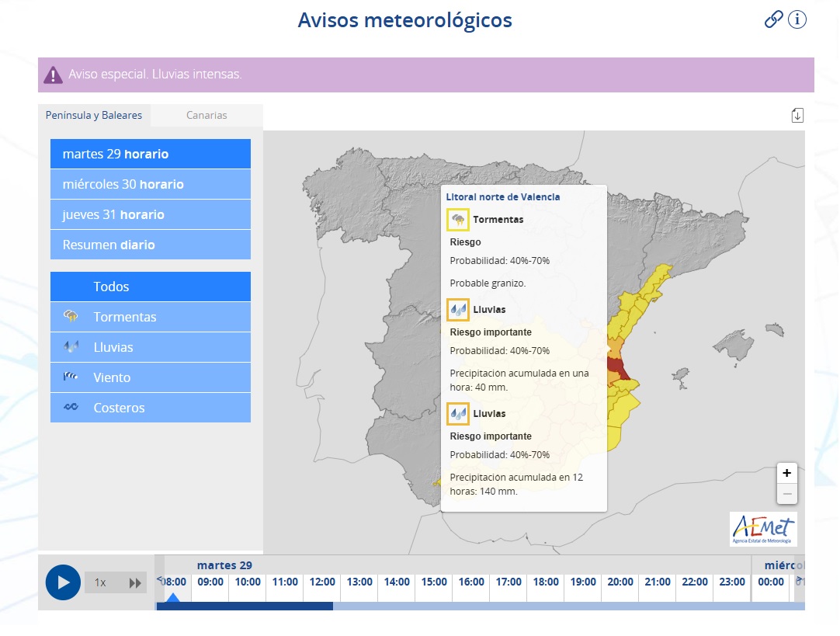840x636 pixels.
Task: Click the permalink chain icon in the header
Action: pyautogui.click(x=772, y=20)
